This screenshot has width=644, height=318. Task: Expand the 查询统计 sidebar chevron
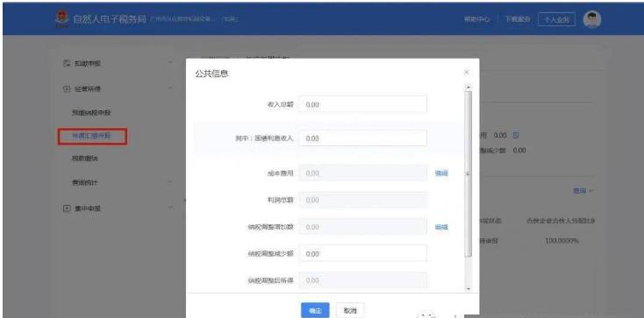(171, 182)
